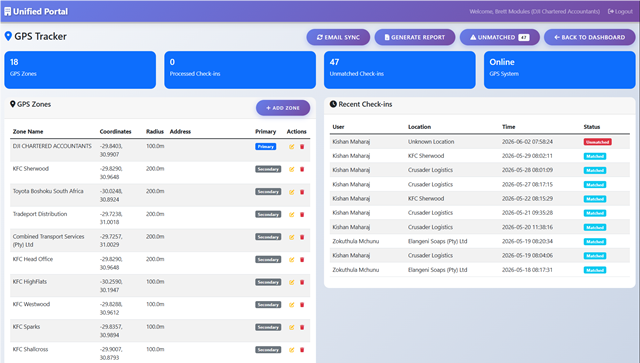The width and height of the screenshot is (640, 363).
Task: Edit the Tradeport Distribution zone
Action: click(291, 214)
